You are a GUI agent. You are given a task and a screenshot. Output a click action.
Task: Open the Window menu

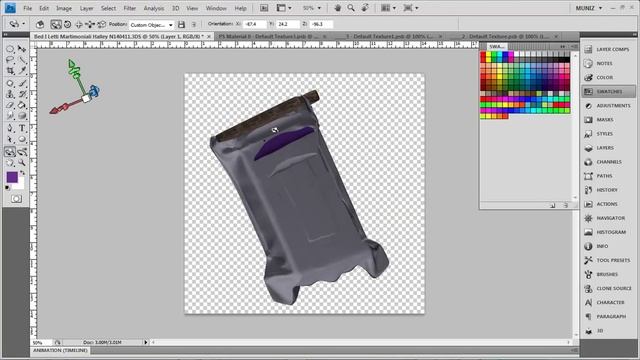pyautogui.click(x=216, y=8)
